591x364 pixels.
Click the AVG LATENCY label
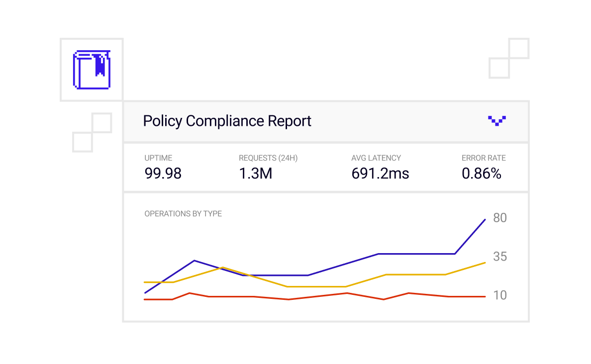[x=376, y=158]
